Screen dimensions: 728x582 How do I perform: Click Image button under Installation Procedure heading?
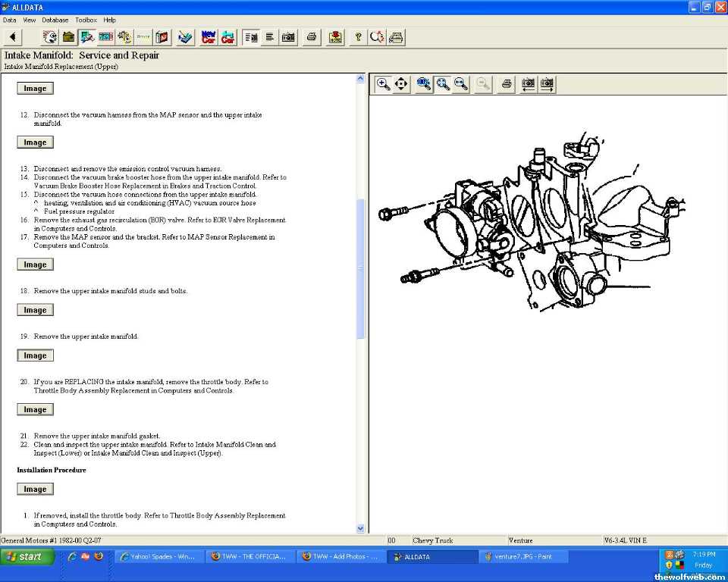pos(35,490)
